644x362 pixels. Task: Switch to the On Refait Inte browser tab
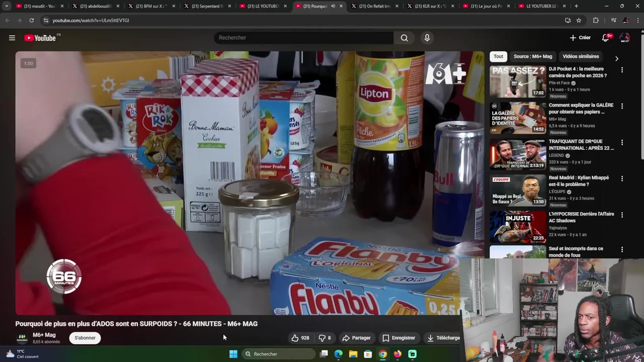point(374,6)
